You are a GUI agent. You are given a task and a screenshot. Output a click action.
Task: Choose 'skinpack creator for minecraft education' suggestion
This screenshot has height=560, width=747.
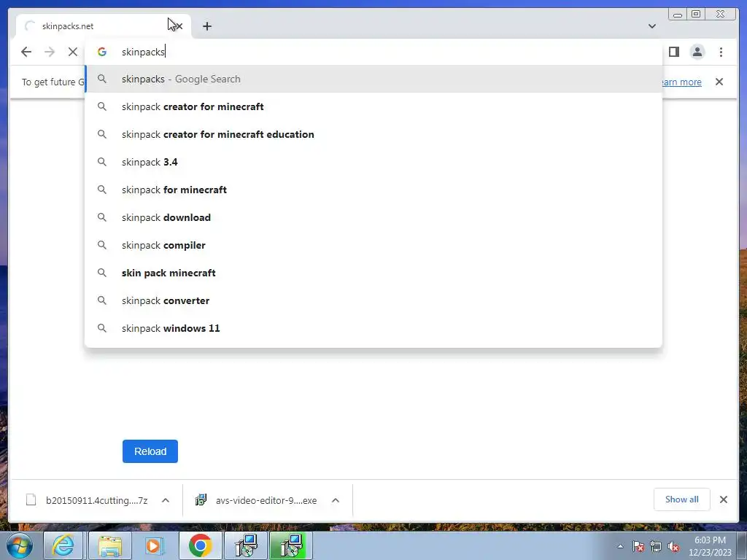click(x=373, y=134)
